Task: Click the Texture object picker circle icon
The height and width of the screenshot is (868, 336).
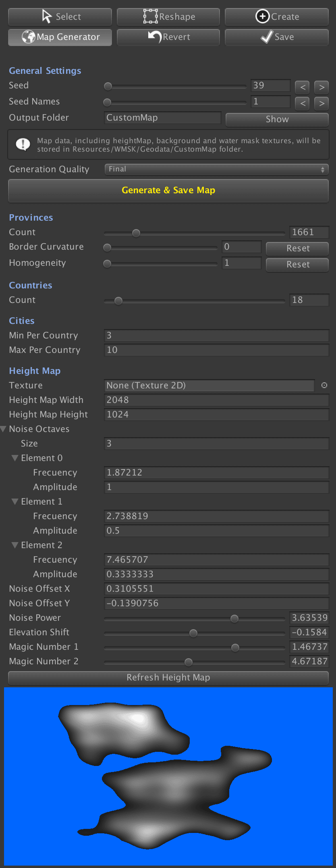Action: point(324,386)
